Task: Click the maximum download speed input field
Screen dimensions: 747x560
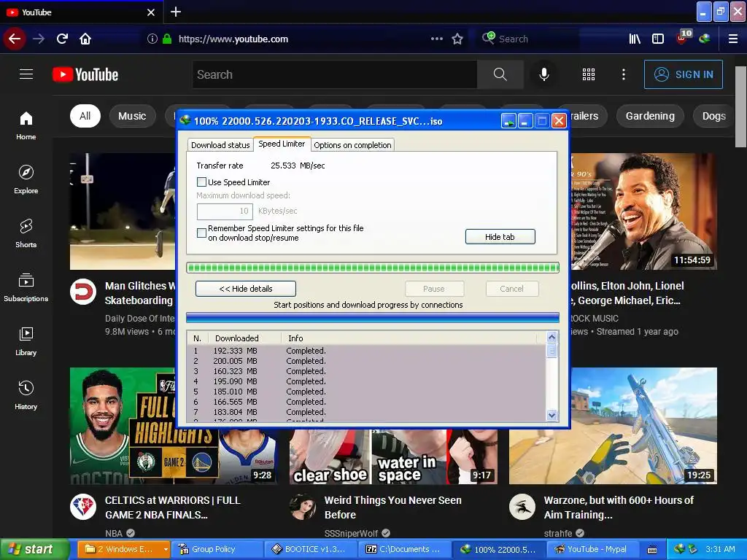Action: pyautogui.click(x=225, y=211)
